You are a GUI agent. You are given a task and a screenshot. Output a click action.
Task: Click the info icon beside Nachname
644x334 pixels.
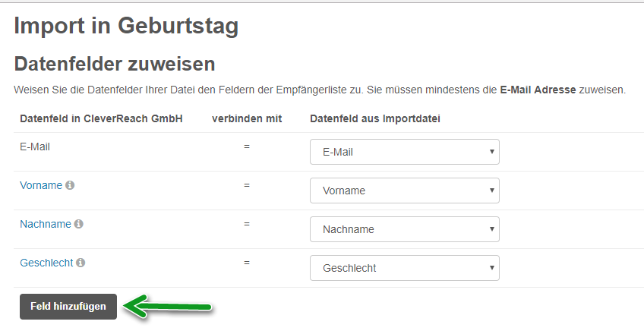pyautogui.click(x=79, y=224)
